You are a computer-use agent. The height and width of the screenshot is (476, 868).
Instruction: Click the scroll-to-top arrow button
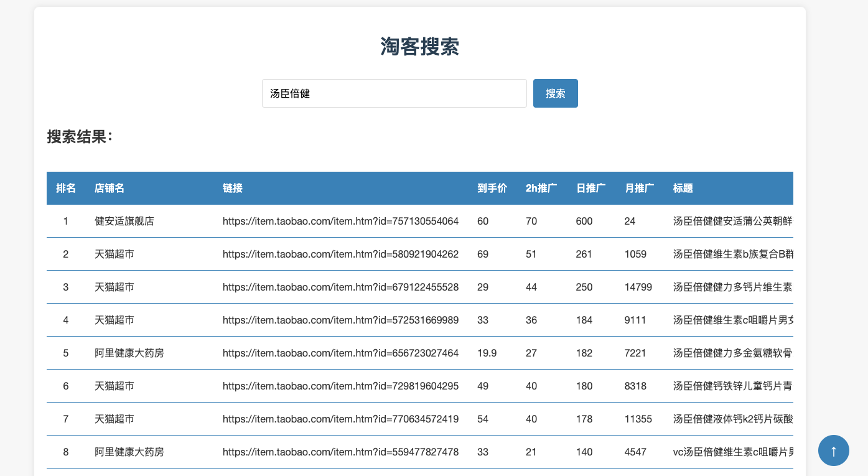pos(834,450)
